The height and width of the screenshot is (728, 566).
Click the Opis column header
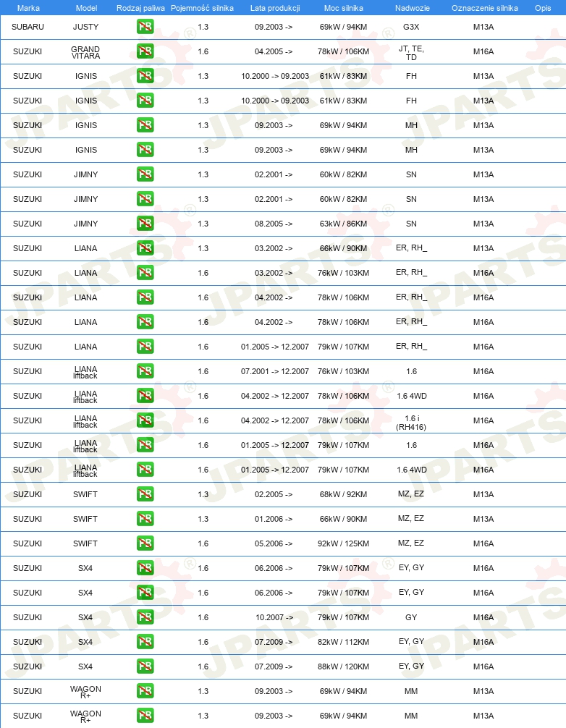(x=543, y=8)
